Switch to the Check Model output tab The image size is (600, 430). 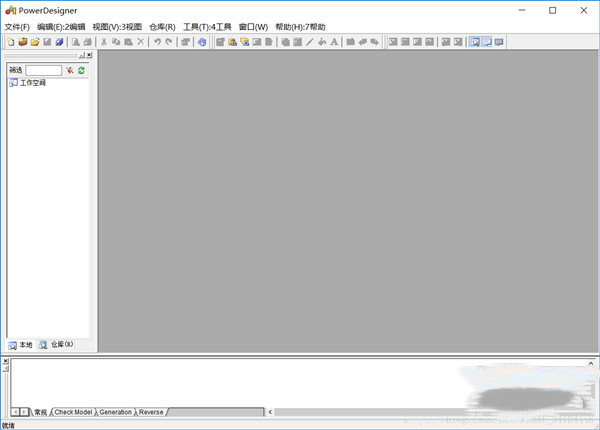point(73,412)
